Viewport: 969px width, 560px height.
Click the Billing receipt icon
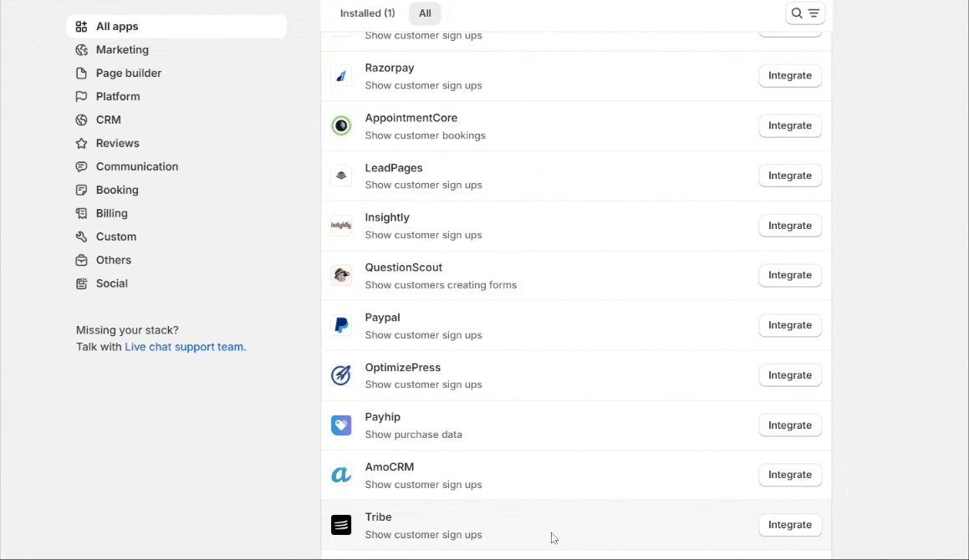pyautogui.click(x=81, y=213)
